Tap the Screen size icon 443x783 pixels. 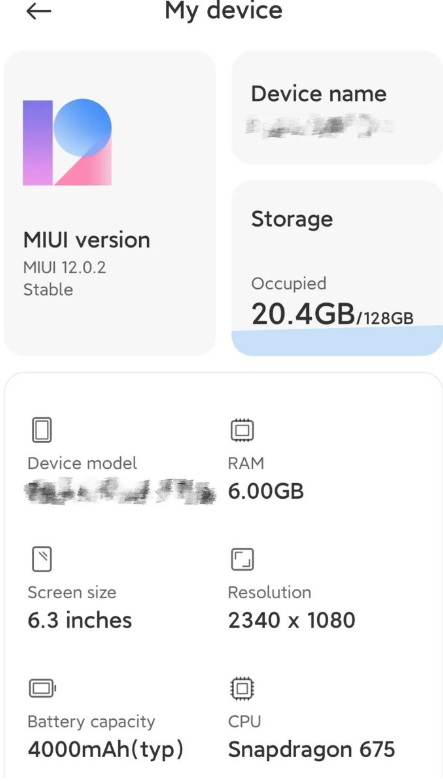tap(42, 559)
